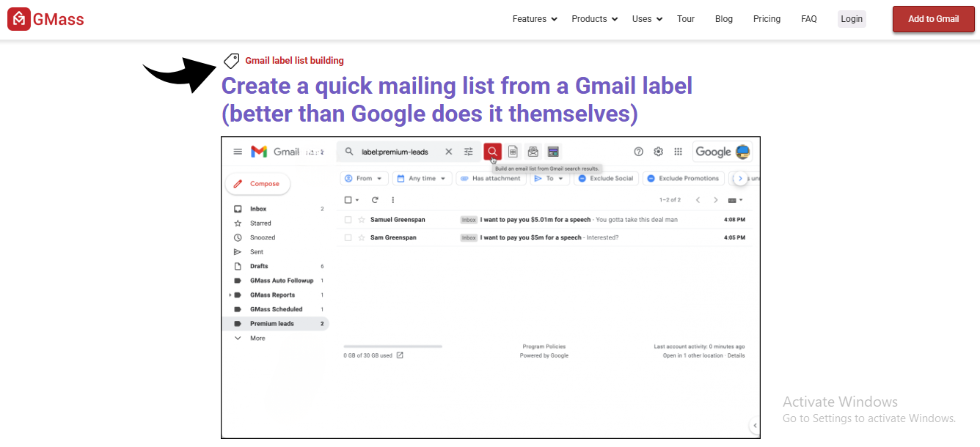980x447 pixels.
Task: Tick the select-all checkbox above email list
Action: pyautogui.click(x=348, y=199)
